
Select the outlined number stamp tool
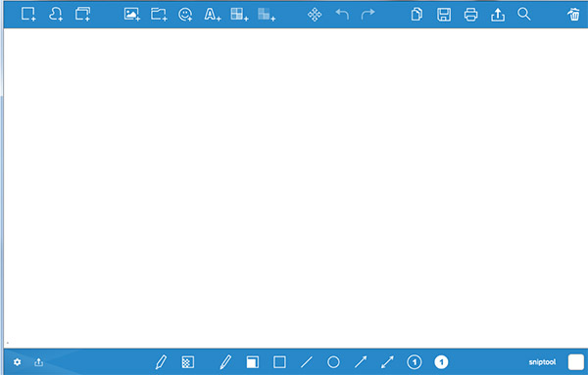coord(415,362)
